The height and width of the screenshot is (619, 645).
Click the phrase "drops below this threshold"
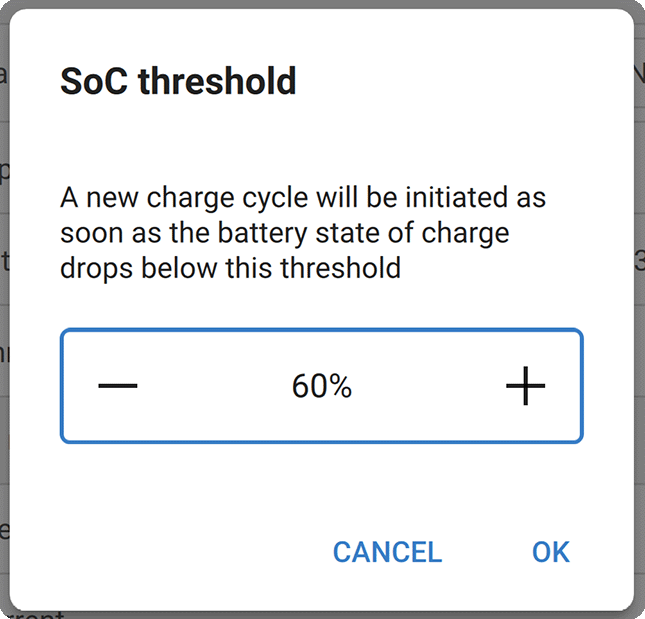pos(230,268)
